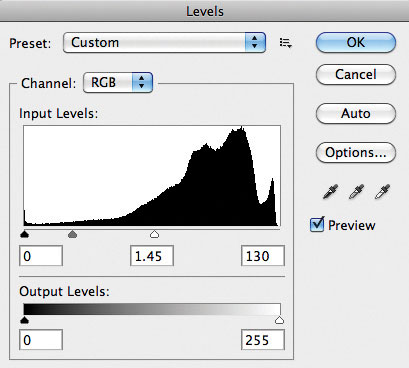The image size is (409, 368).
Task: Click the input midtone gray slider
Action: [72, 234]
